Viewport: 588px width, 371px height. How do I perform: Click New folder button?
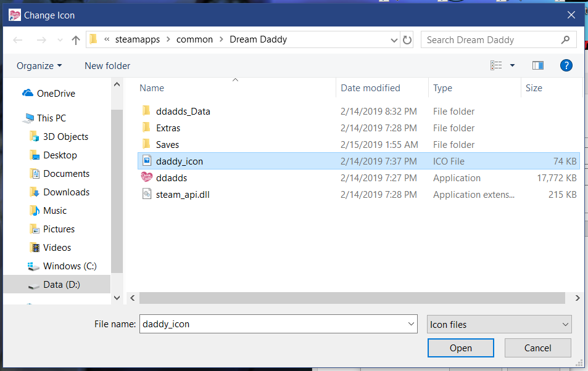pyautogui.click(x=107, y=66)
